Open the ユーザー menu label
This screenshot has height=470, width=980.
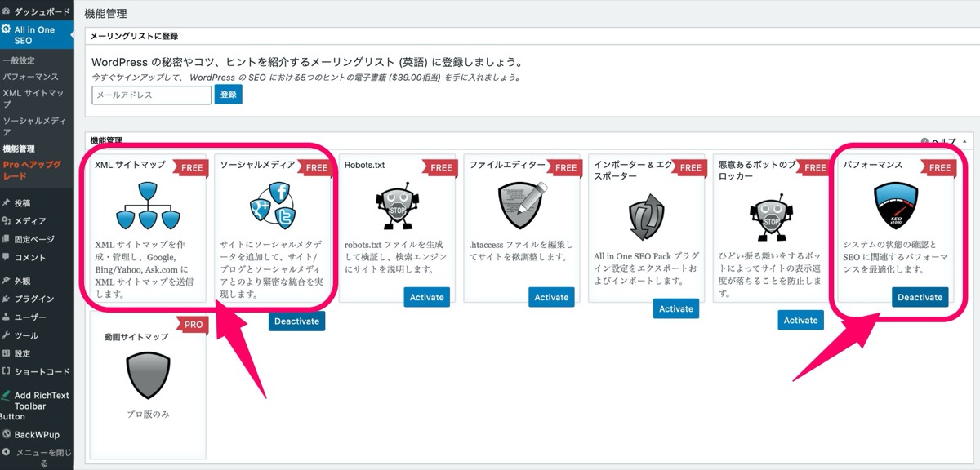coord(30,317)
